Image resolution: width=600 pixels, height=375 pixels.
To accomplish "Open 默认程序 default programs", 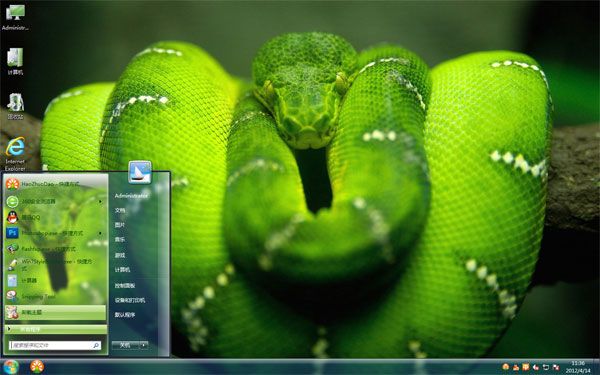I will click(125, 315).
